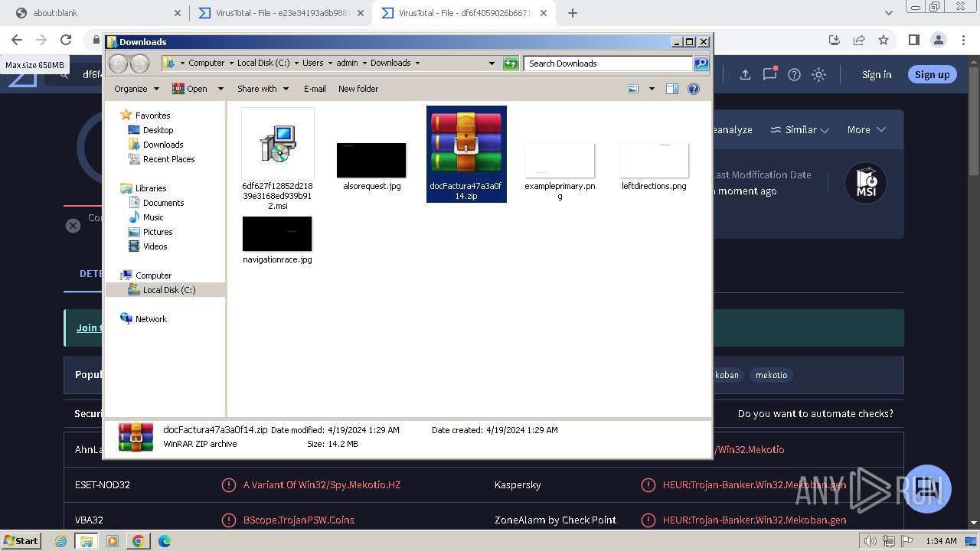Screen dimensions: 980x551
Task: Click into the Search Downloads field
Action: pos(608,64)
